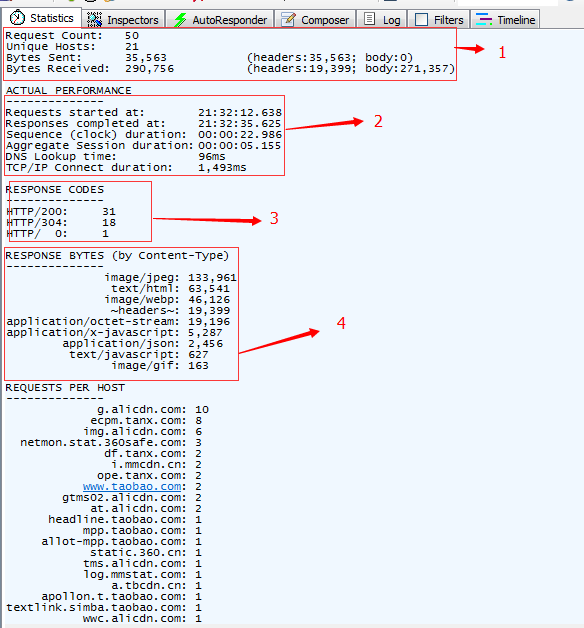Click the DNS Lookup time 96ms
This screenshot has width=584, height=628.
click(x=116, y=157)
